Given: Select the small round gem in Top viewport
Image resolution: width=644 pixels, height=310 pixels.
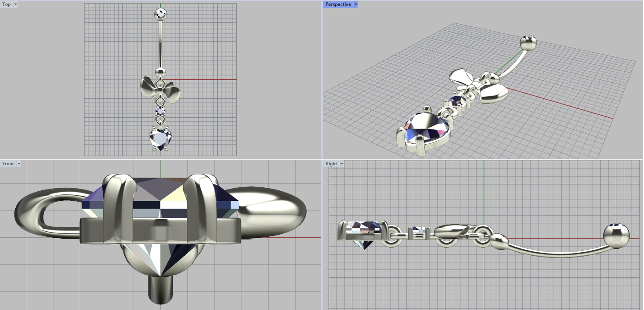Looking at the screenshot, I should click(x=161, y=111).
